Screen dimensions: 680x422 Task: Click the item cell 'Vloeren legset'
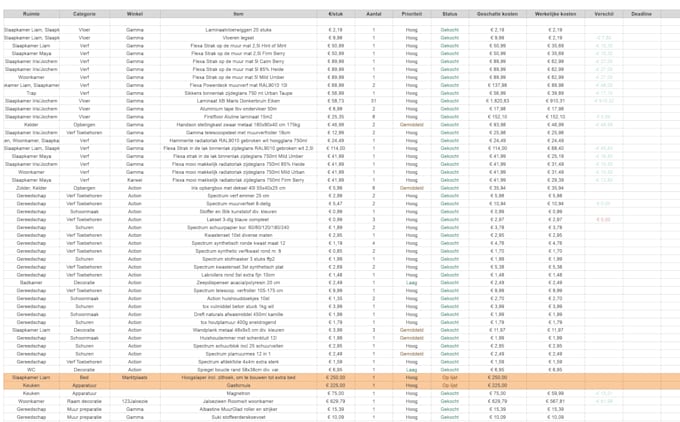coord(238,38)
